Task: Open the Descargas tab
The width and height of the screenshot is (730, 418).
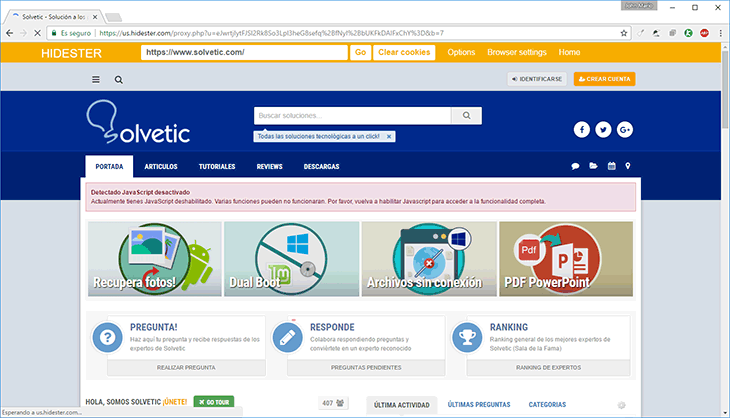Action: coord(321,167)
